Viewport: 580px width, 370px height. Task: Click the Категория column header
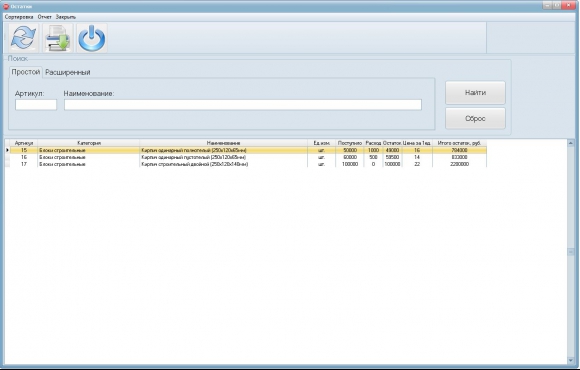tap(89, 143)
